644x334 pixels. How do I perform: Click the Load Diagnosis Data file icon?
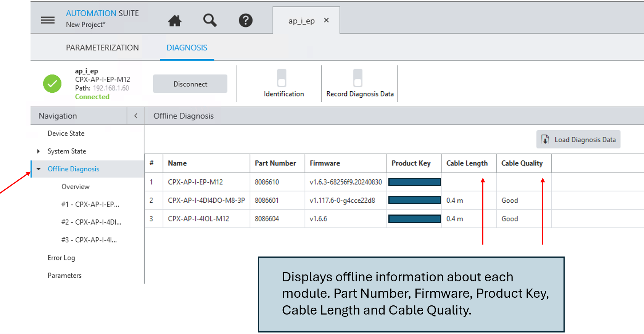(546, 139)
